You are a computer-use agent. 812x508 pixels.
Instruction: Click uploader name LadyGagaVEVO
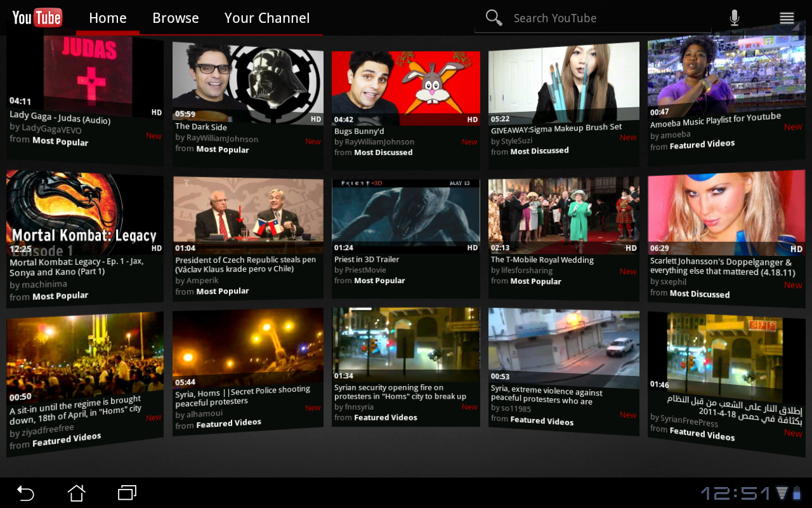point(52,128)
